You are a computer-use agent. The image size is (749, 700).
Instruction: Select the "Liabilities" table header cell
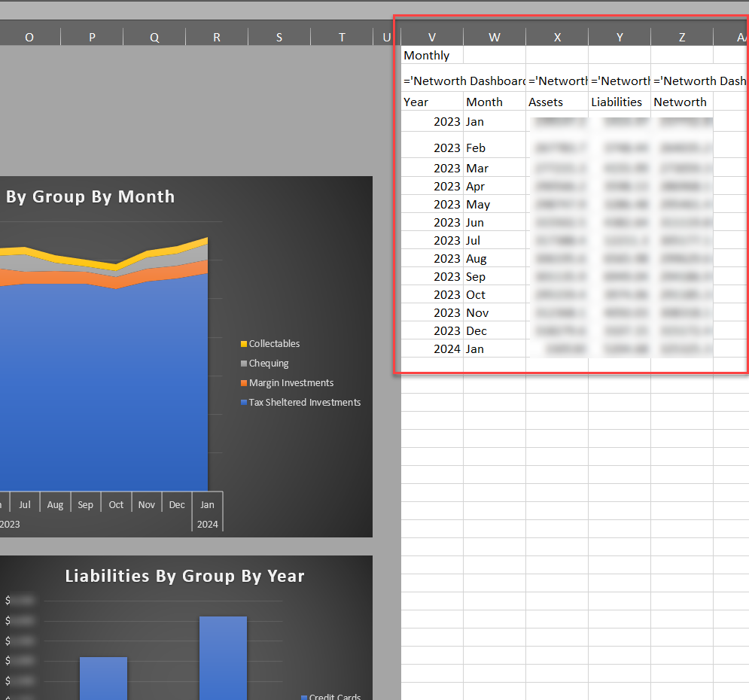click(617, 102)
